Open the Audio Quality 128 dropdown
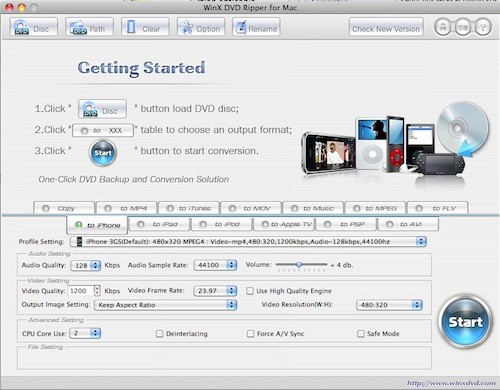The width and height of the screenshot is (500, 390). click(86, 265)
